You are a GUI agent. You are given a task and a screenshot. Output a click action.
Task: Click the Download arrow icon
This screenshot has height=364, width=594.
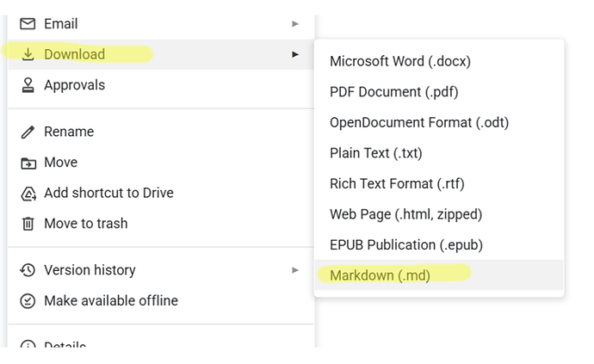[x=28, y=54]
